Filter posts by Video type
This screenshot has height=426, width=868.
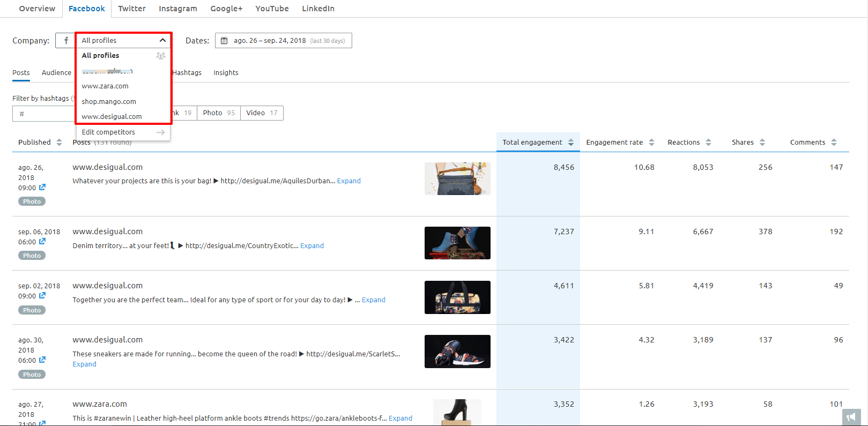[262, 113]
